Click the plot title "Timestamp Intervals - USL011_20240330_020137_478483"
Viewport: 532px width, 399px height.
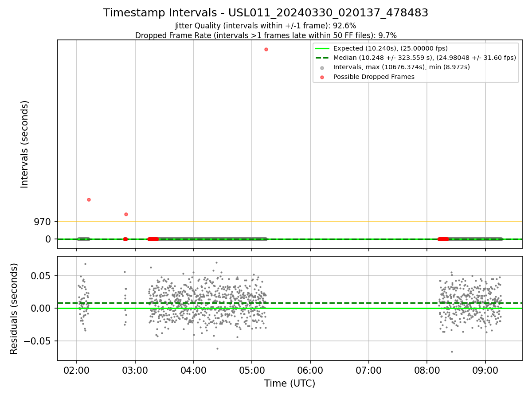click(266, 13)
